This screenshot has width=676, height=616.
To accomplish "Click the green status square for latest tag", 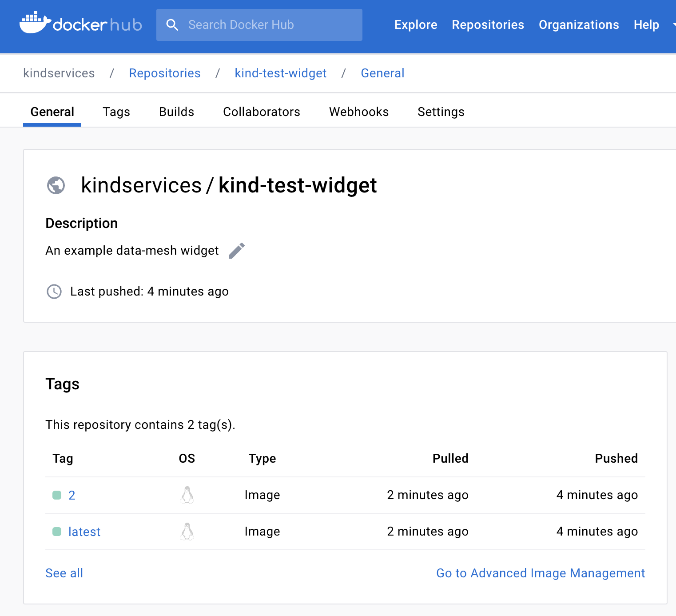I will [57, 532].
